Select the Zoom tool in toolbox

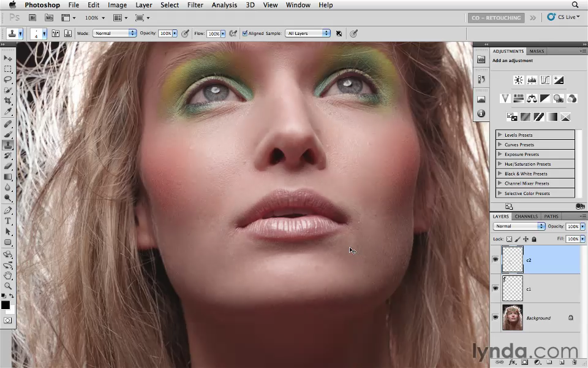pyautogui.click(x=7, y=286)
